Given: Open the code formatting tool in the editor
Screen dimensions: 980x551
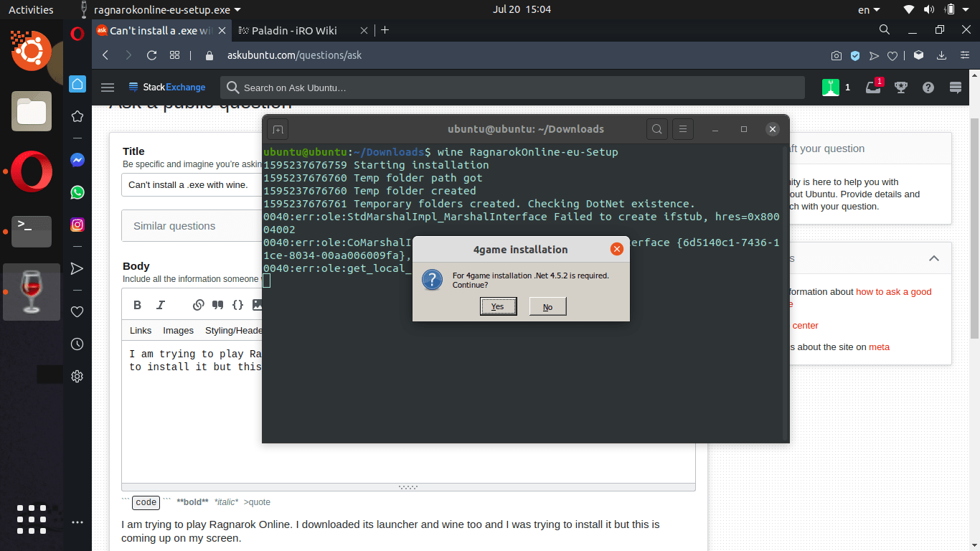Looking at the screenshot, I should pyautogui.click(x=237, y=304).
